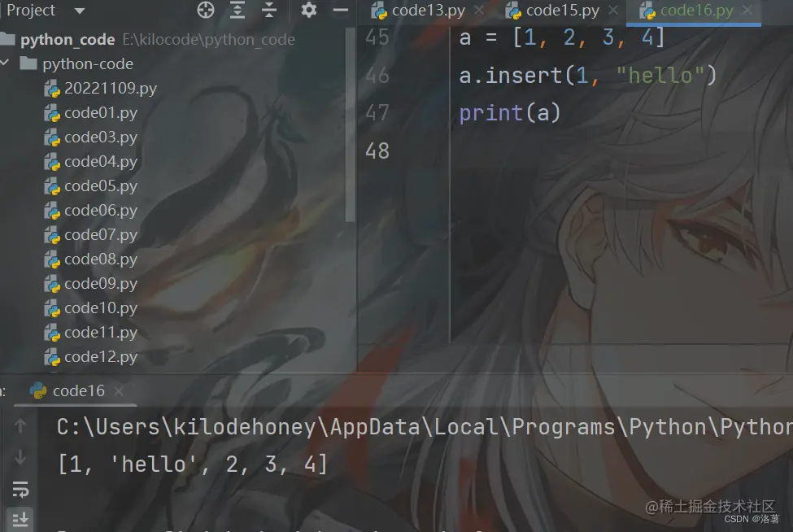Screen dimensions: 793x532
Task: Click Python file icon beside code01.py
Action: (51, 113)
